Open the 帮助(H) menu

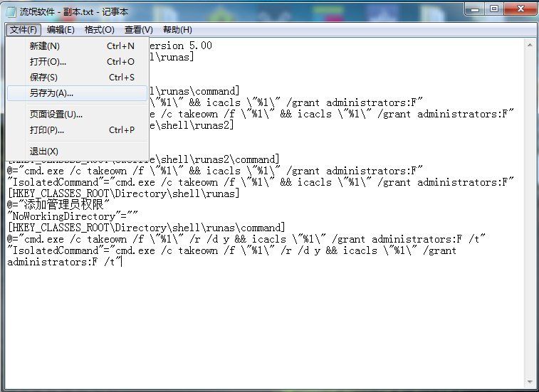click(x=177, y=29)
